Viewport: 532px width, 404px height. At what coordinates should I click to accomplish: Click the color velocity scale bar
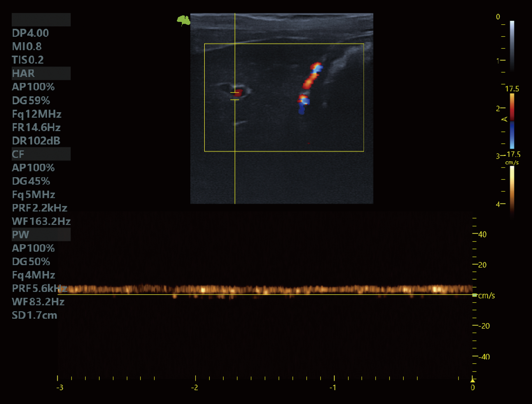click(512, 121)
